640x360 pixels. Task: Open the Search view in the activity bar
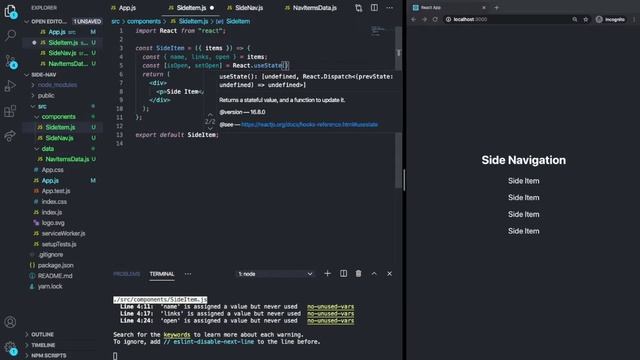click(10, 36)
